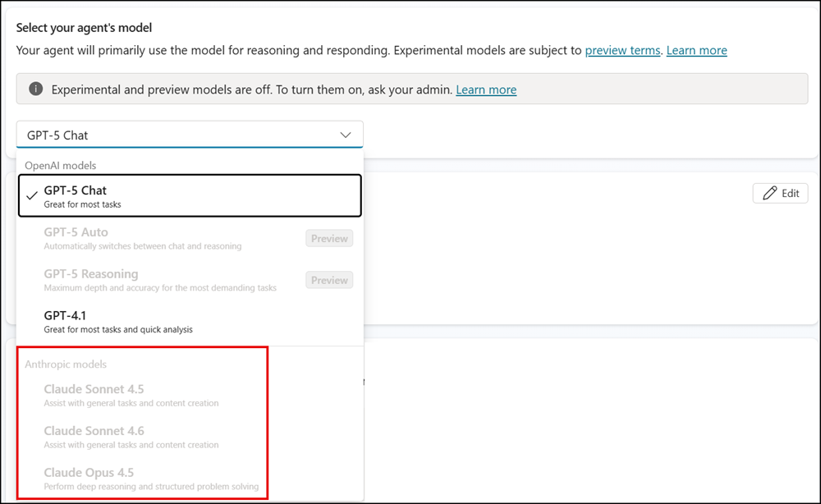
Task: Click the checkmark beside GPT-5 Chat
Action: 31,195
